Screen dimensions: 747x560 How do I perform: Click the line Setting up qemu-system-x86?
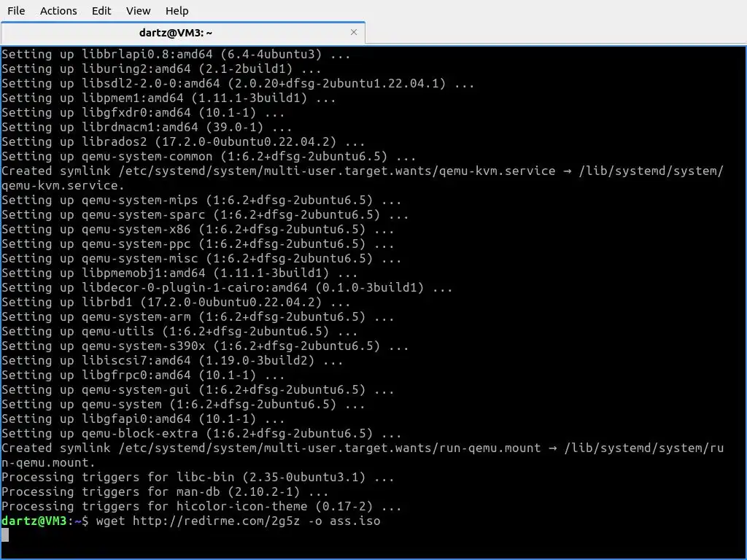(198, 229)
